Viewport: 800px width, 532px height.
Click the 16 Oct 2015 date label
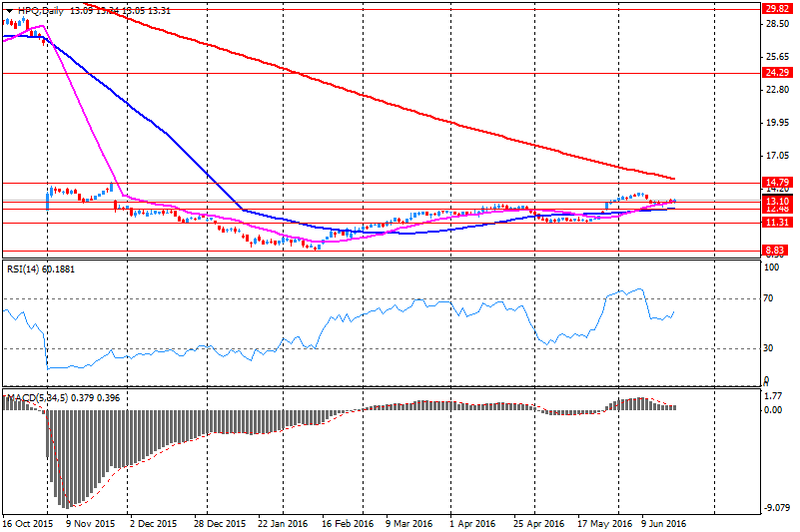28,524
